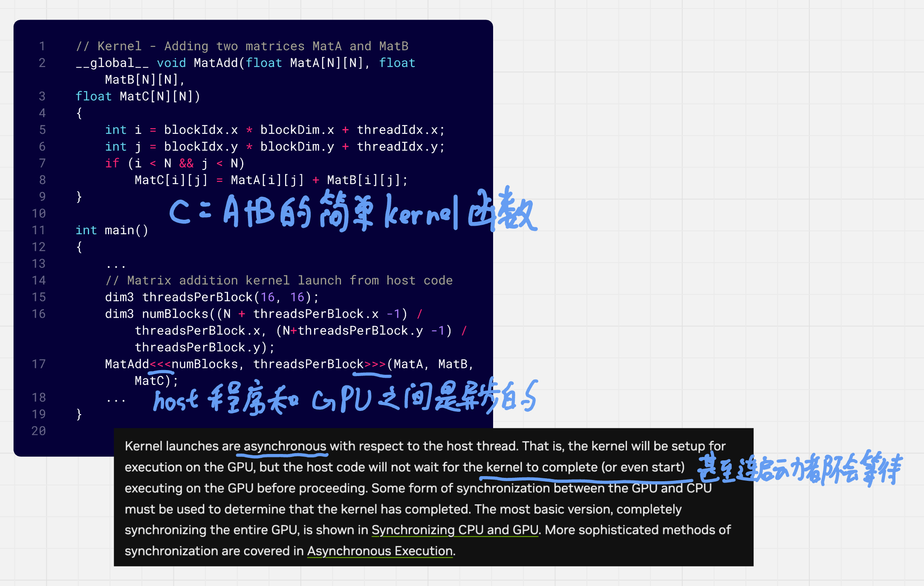Open the Synchronizing CPU and GPU link

[455, 530]
